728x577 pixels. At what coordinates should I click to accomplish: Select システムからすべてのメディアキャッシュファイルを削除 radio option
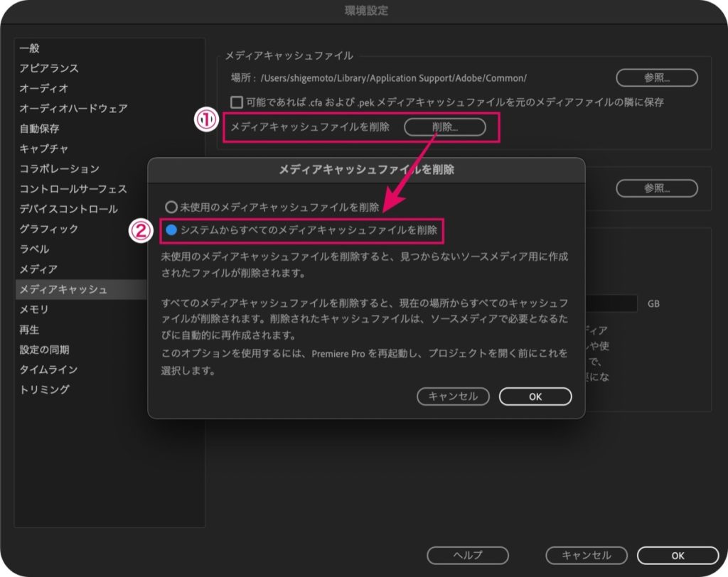point(171,230)
